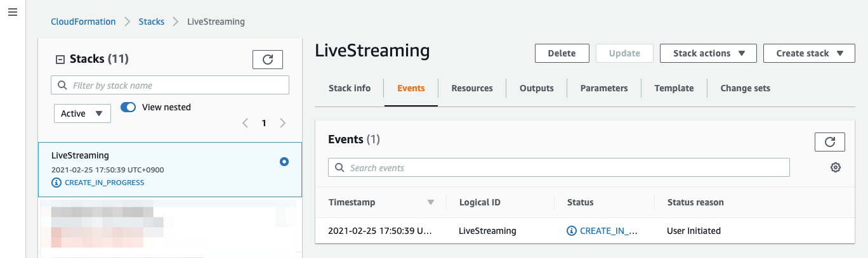Image resolution: width=868 pixels, height=258 pixels.
Task: Collapse the Stacks panel minus icon
Action: pos(60,60)
